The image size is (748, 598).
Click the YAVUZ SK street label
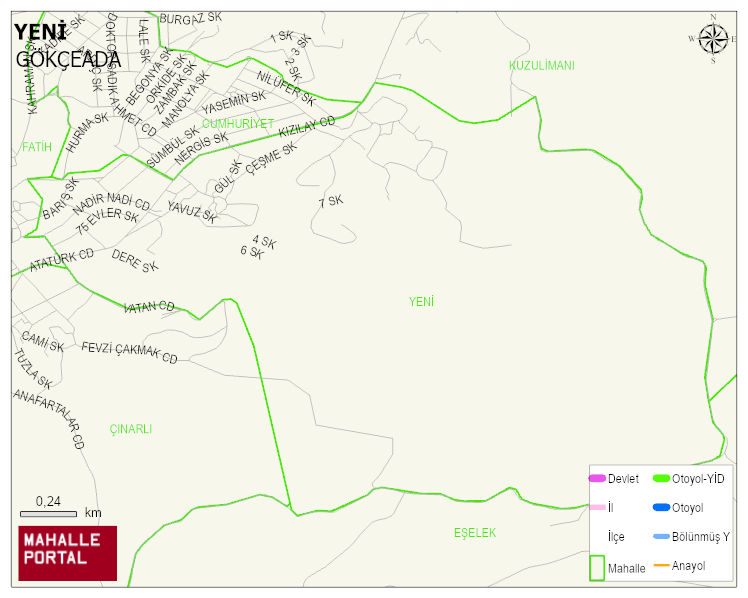192,212
